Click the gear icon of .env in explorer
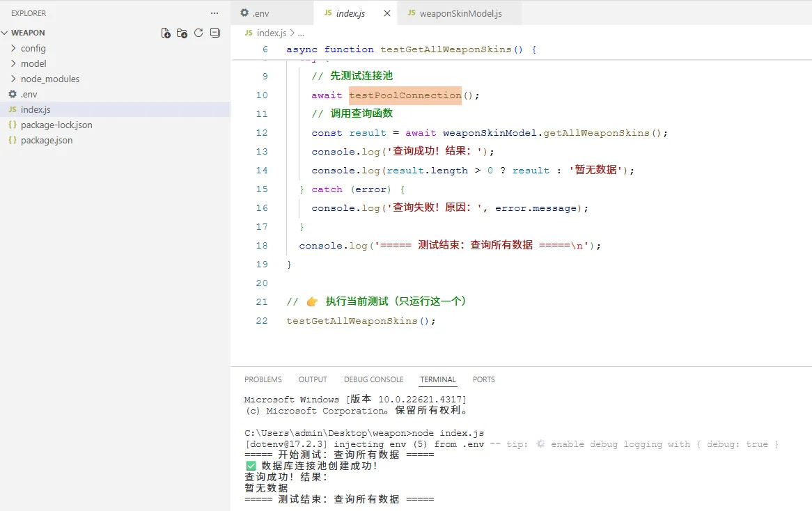This screenshot has width=812, height=511. [x=13, y=94]
